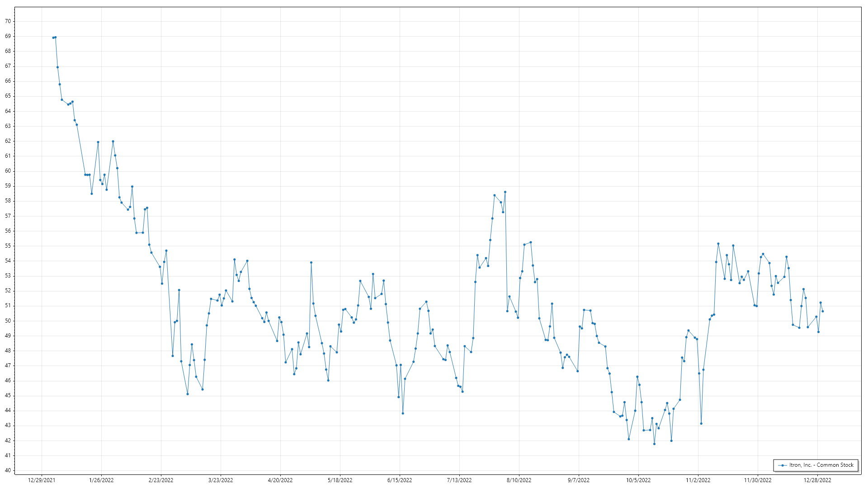This screenshot has width=868, height=488.
Task: Click the early-May spike point near 53.9
Action: pos(311,263)
